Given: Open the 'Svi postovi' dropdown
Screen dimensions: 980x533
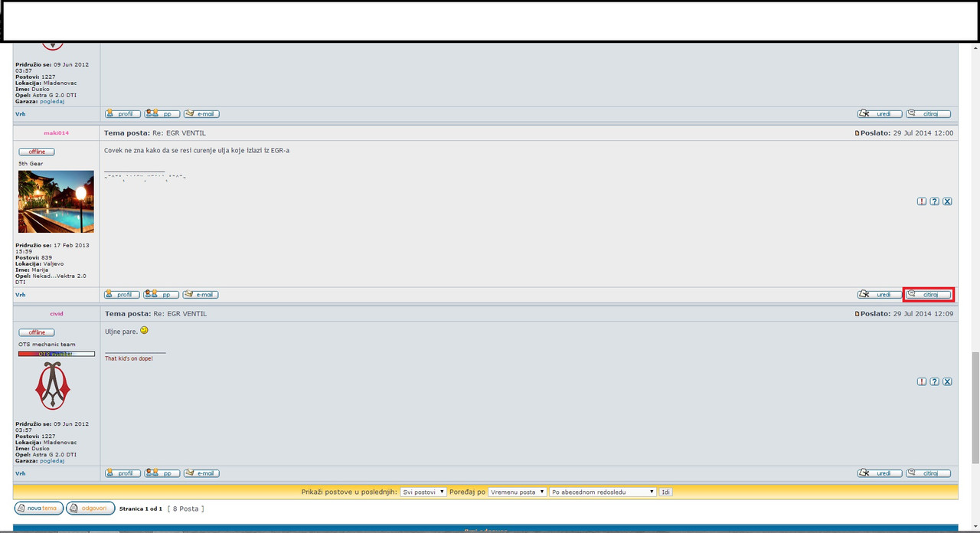Looking at the screenshot, I should pyautogui.click(x=423, y=492).
